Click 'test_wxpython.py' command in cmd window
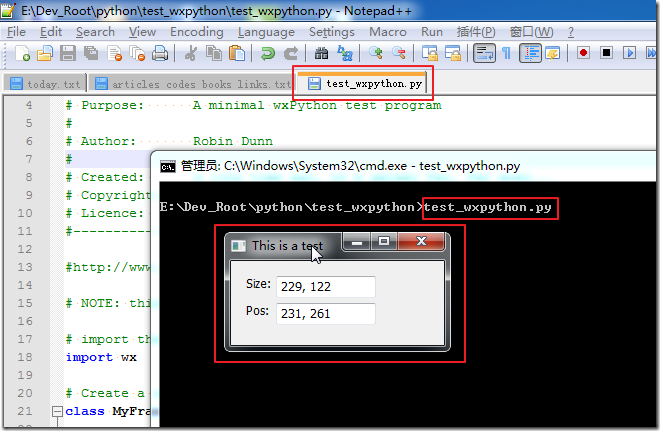 487,208
